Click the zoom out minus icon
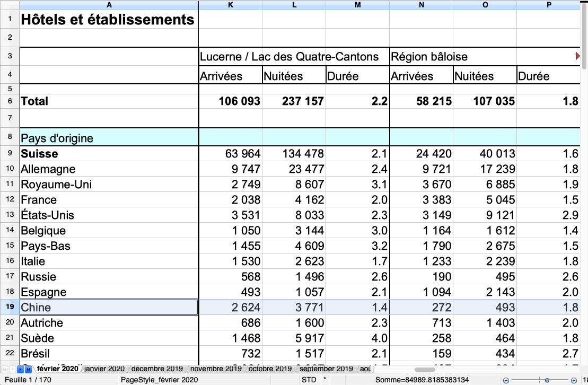 click(x=506, y=380)
